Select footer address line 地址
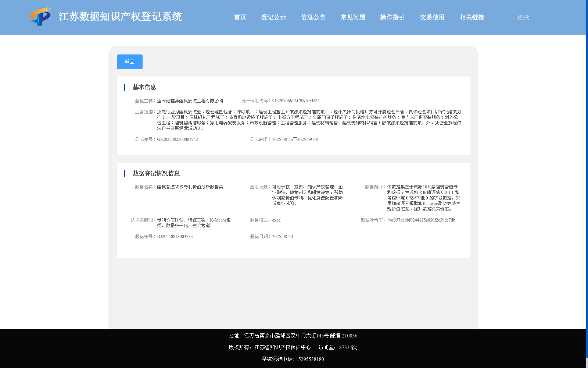This screenshot has height=368, width=588. click(293, 336)
